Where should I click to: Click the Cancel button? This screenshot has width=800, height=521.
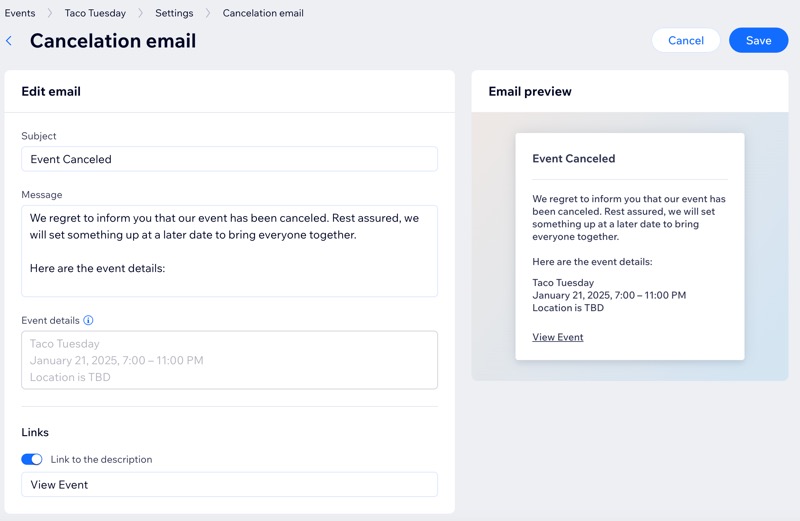click(x=686, y=40)
